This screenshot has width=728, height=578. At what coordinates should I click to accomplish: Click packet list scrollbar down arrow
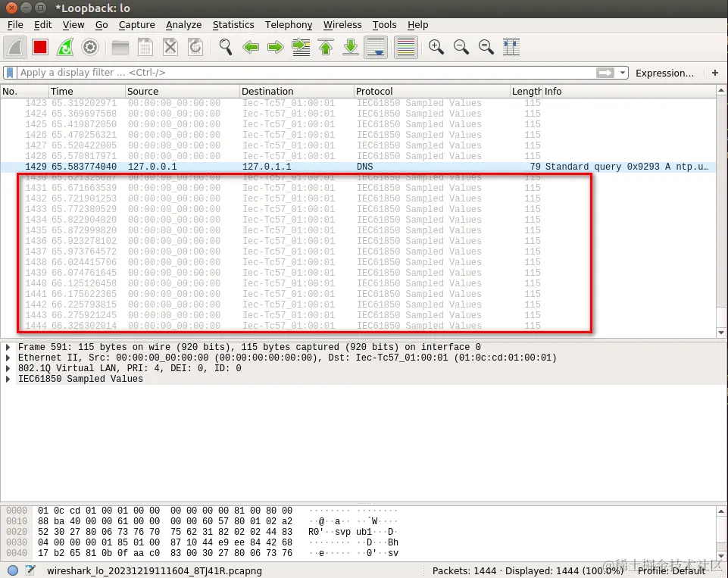click(x=721, y=333)
